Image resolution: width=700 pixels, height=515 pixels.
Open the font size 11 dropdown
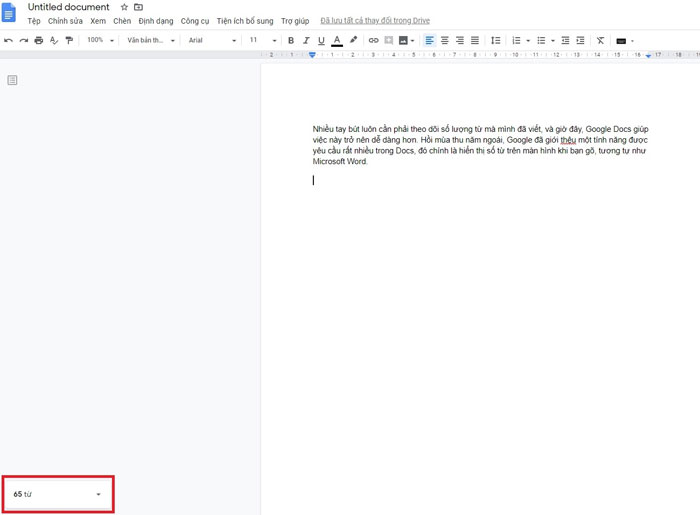click(x=263, y=40)
